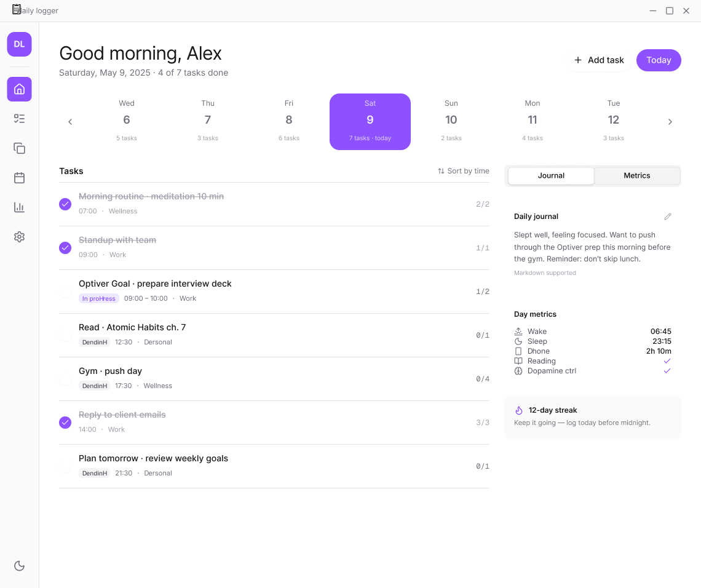The image size is (701, 588).
Task: Check off Read Atomic Habits ch. 7
Action: point(65,335)
